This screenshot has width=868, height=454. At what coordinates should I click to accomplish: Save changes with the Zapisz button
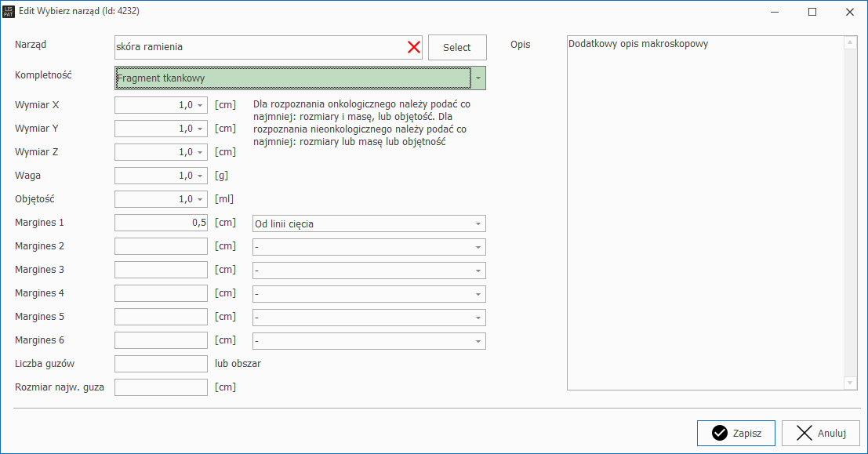click(735, 433)
